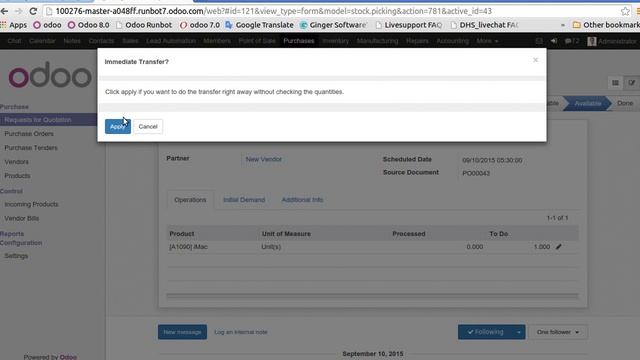Open the Accounting menu in the top bar
Image resolution: width=640 pixels, height=360 pixels.
[x=453, y=41]
